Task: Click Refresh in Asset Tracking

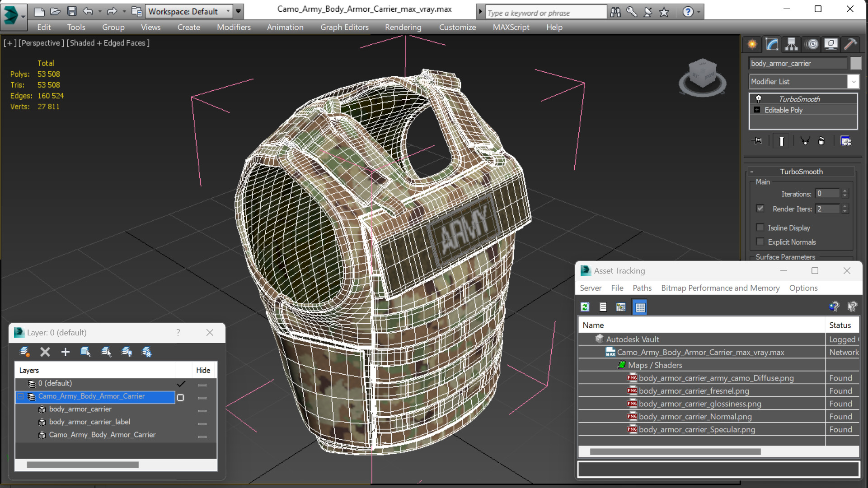Action: point(585,307)
